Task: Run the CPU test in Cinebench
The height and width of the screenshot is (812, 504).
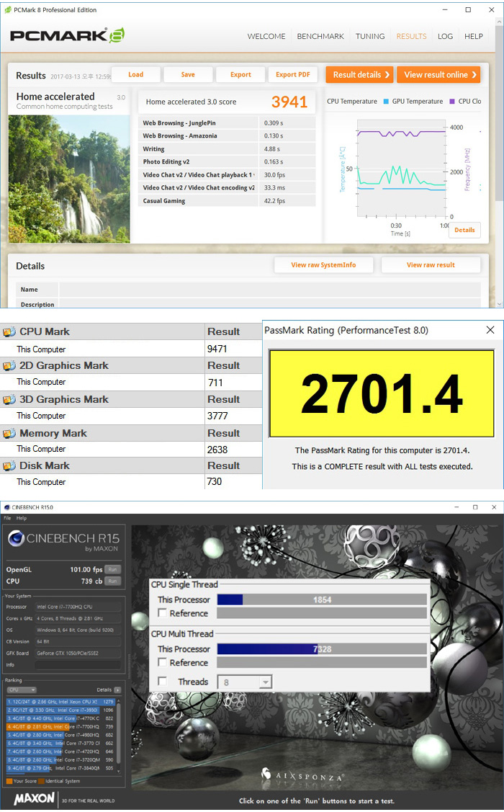Action: (x=112, y=581)
